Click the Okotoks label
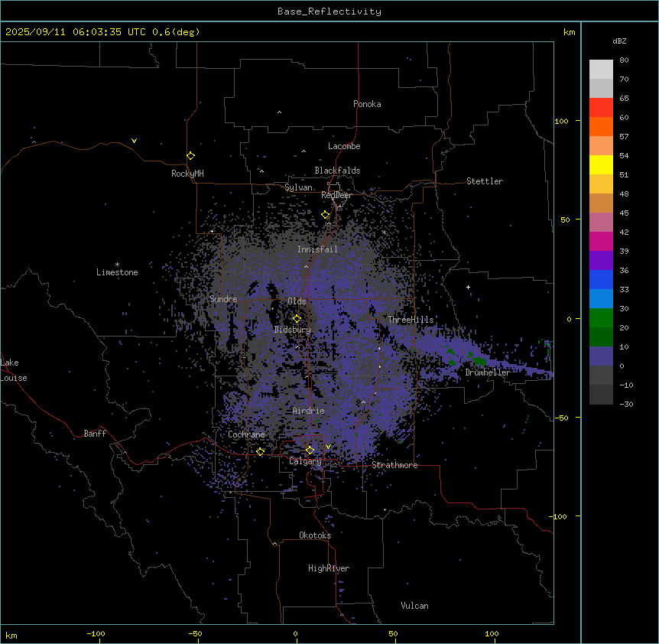The image size is (659, 644). (315, 535)
